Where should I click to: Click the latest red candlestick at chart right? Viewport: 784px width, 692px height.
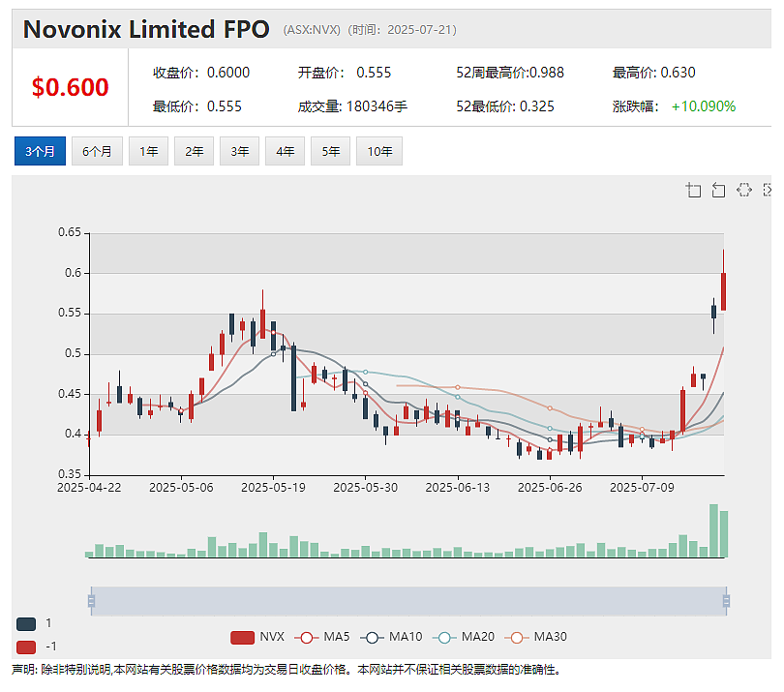(x=723, y=291)
